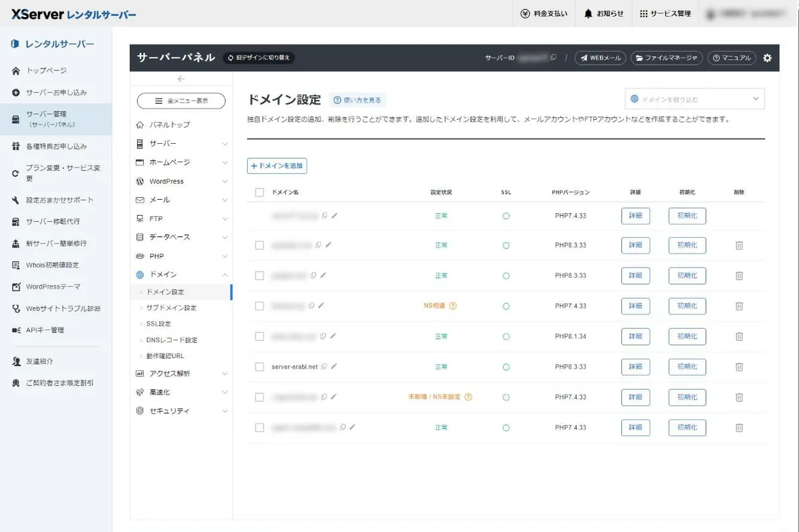This screenshot has width=799, height=532.
Task: Check the server-erabi.net row checkbox
Action: pyautogui.click(x=260, y=367)
